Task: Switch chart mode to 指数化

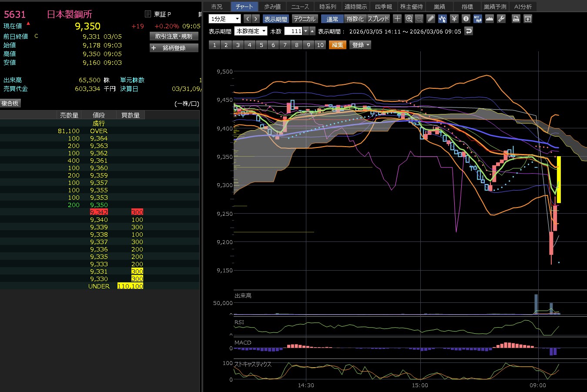Action: tap(355, 19)
